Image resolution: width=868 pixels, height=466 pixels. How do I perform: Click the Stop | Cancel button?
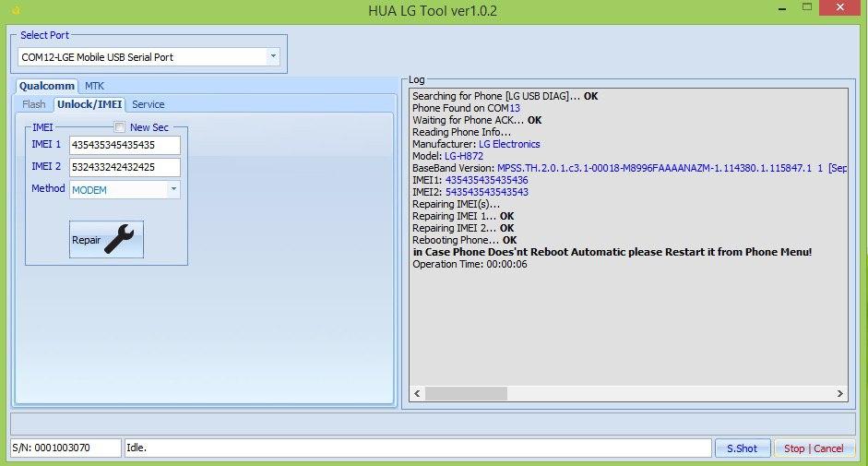[x=814, y=448]
